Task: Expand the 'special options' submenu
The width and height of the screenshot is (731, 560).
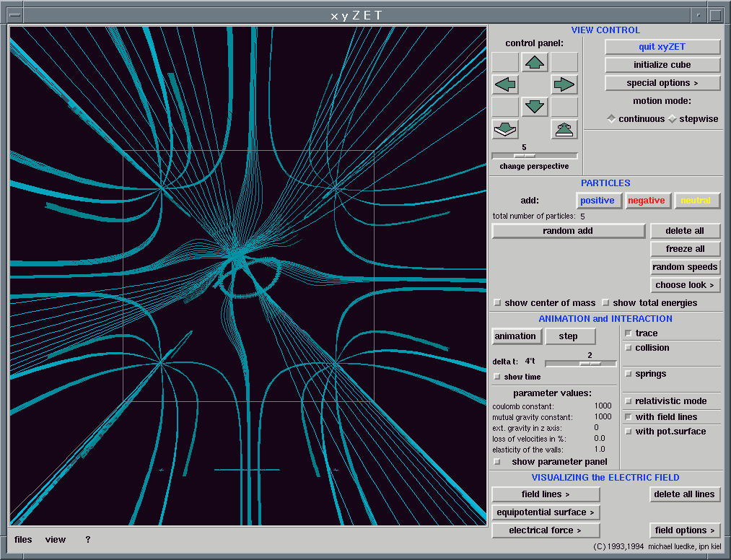Action: coord(662,83)
